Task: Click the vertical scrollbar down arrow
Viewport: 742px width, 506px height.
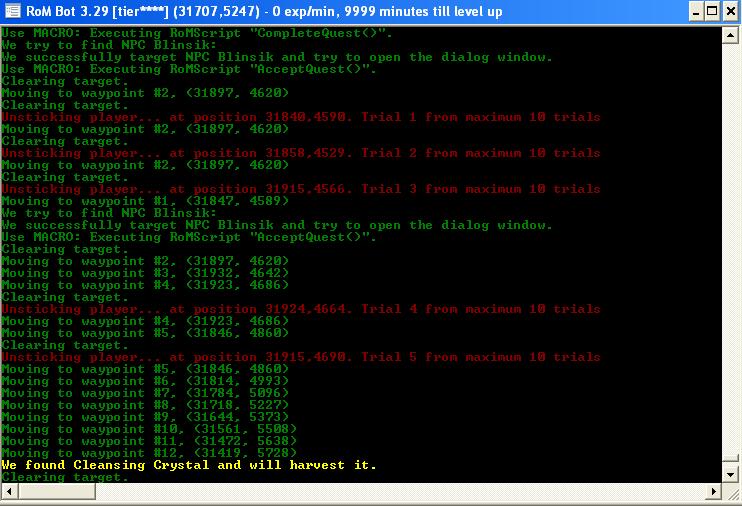Action: [729, 475]
